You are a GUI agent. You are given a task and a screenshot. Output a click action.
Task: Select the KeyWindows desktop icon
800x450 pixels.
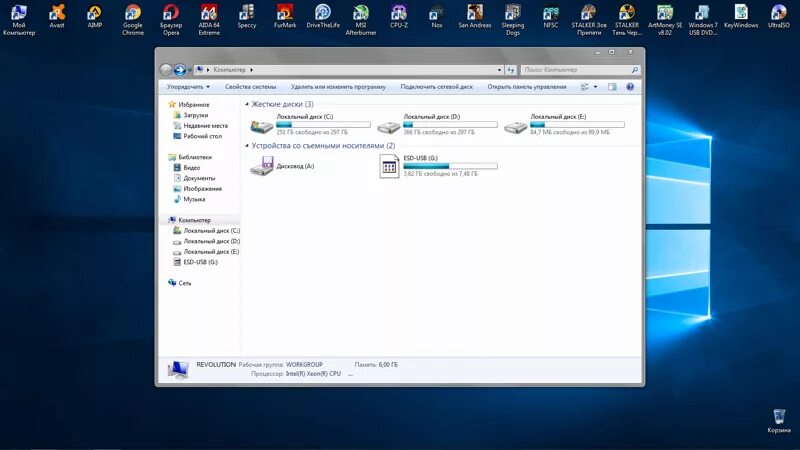click(741, 16)
